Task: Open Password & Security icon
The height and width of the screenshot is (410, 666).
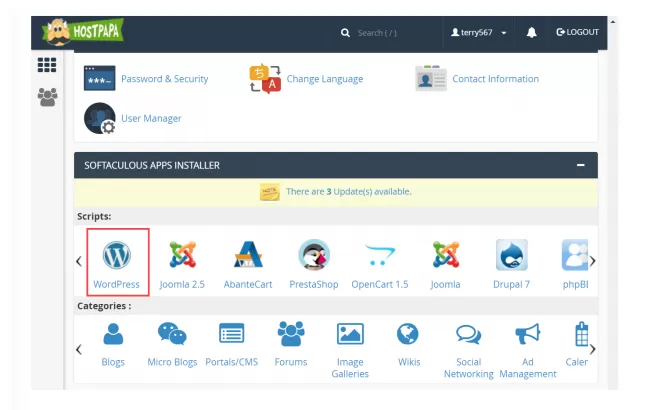Action: click(x=99, y=78)
